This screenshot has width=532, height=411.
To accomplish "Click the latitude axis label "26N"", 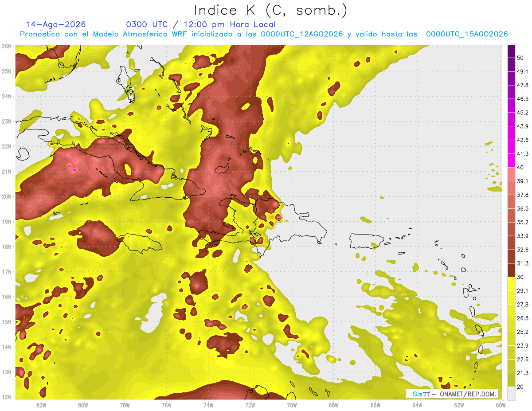I will [x=7, y=46].
